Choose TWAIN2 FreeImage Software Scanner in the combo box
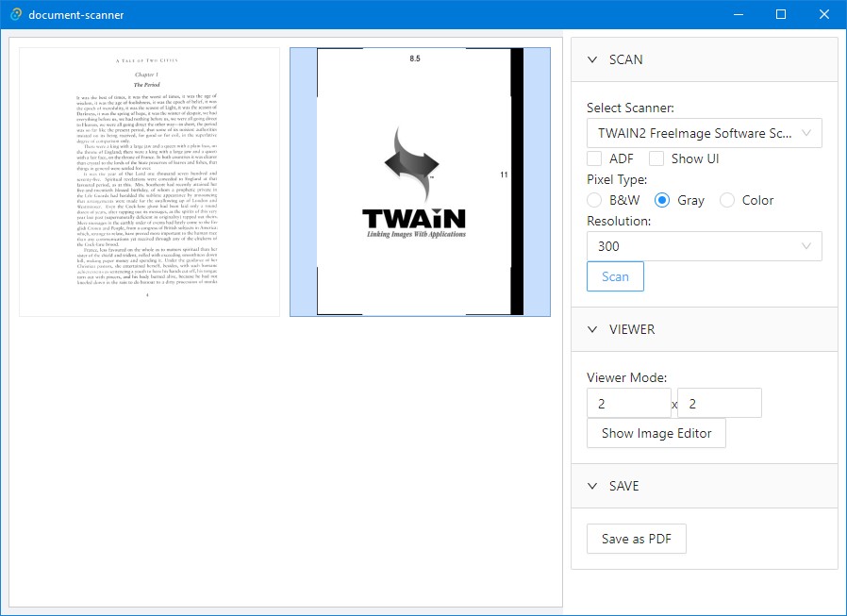 click(705, 133)
